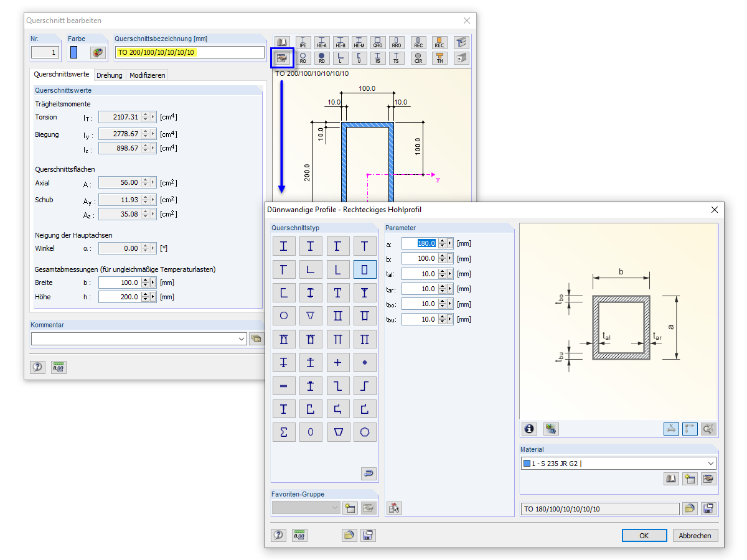747x560 pixels.
Task: Choose the RD solid round profile
Action: point(322,58)
